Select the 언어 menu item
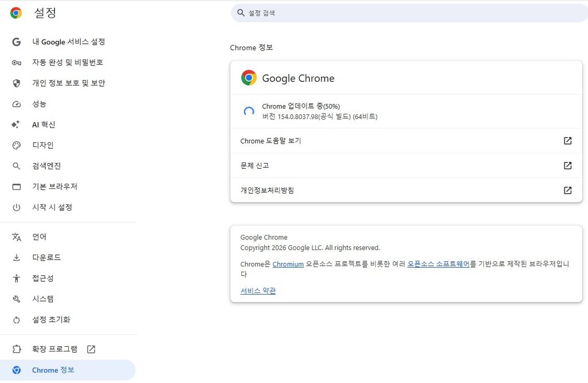 point(68,237)
